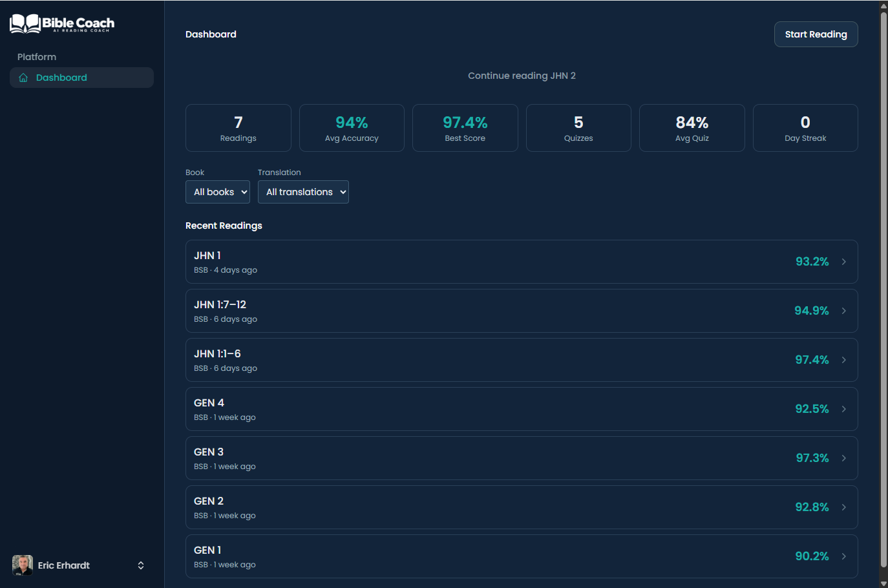Click the 93.2% score value

click(x=812, y=262)
